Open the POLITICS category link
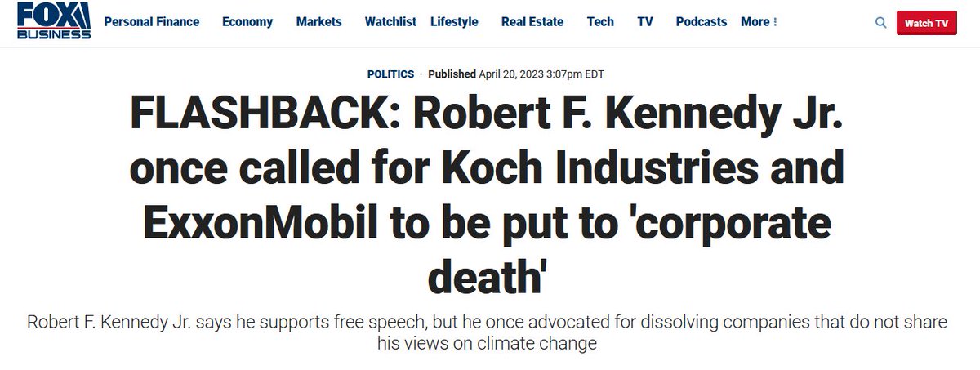Image resolution: width=980 pixels, height=370 pixels. click(390, 74)
